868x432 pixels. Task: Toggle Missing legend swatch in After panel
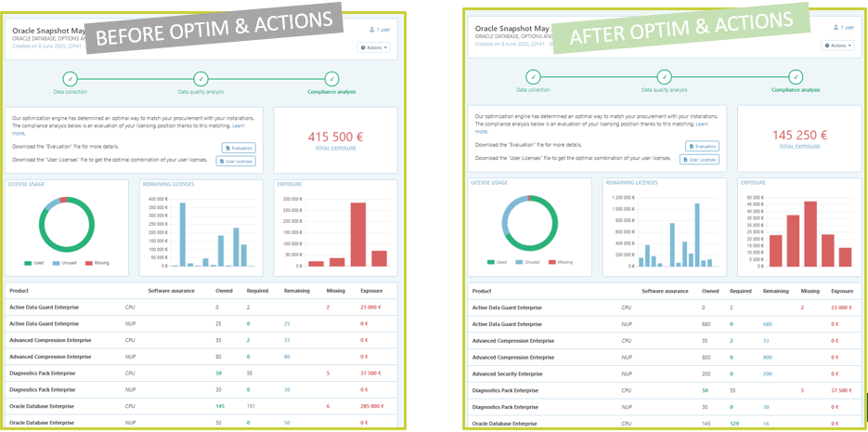tap(554, 262)
